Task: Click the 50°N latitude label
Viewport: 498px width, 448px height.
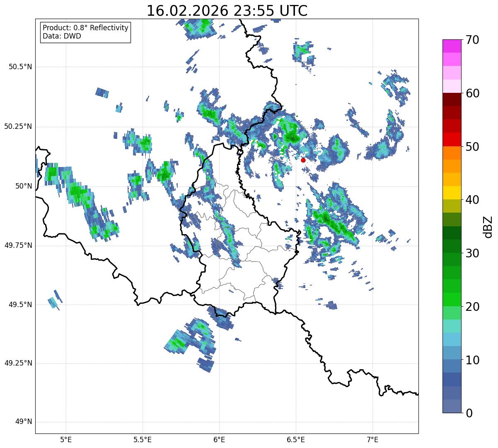Action: [24, 186]
